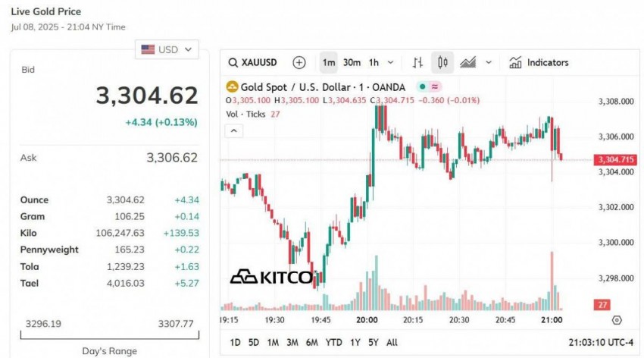
Task: Expand the timeframe interval dropdown arrow
Action: point(391,62)
